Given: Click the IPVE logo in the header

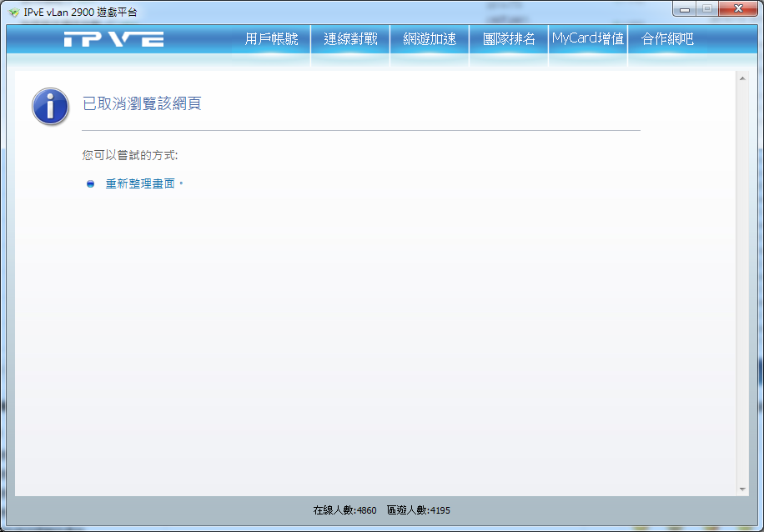Looking at the screenshot, I should click(114, 39).
